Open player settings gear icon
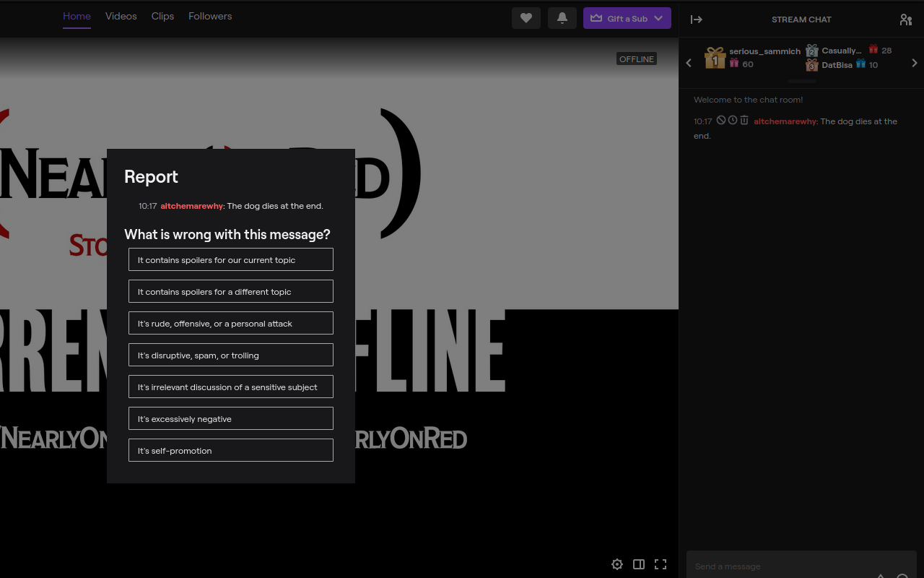Image resolution: width=924 pixels, height=578 pixels. 617,564
